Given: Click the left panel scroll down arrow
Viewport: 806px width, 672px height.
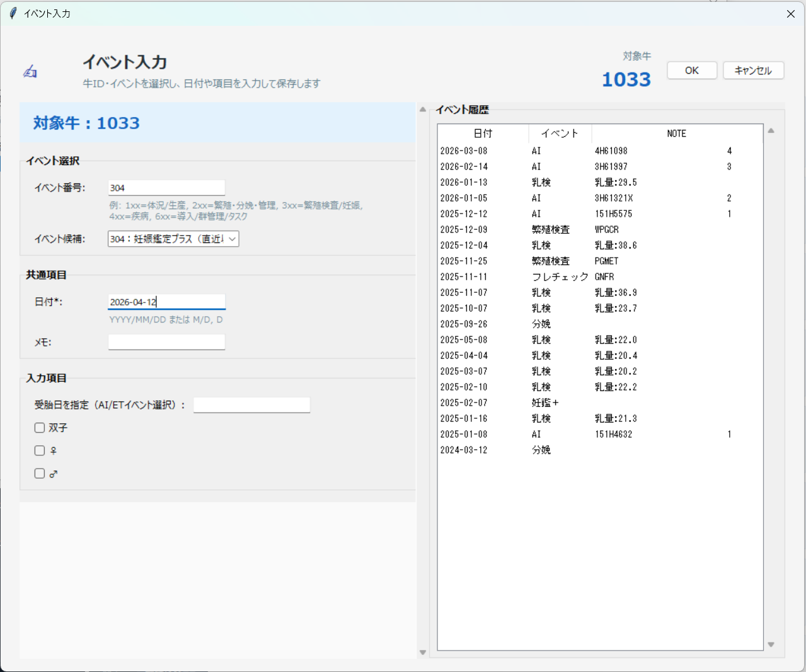Looking at the screenshot, I should tap(423, 652).
